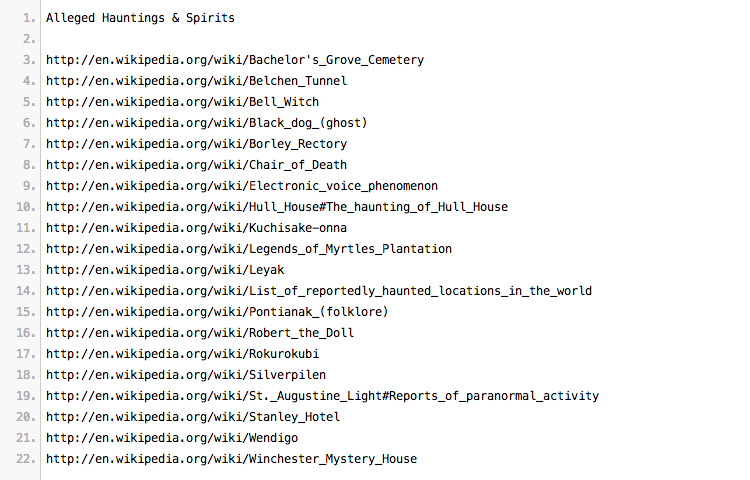Click the Black dog (ghost) link

207,123
